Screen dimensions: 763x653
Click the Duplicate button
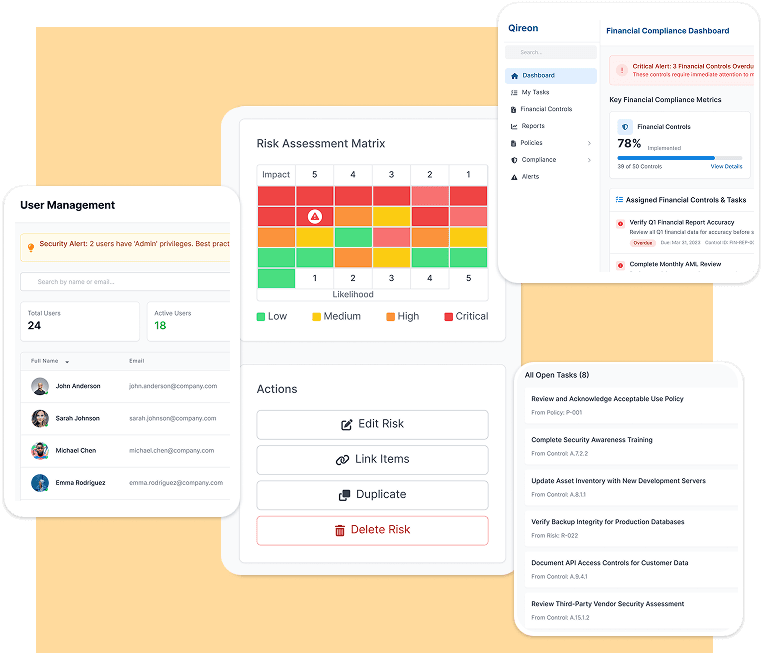[372, 495]
